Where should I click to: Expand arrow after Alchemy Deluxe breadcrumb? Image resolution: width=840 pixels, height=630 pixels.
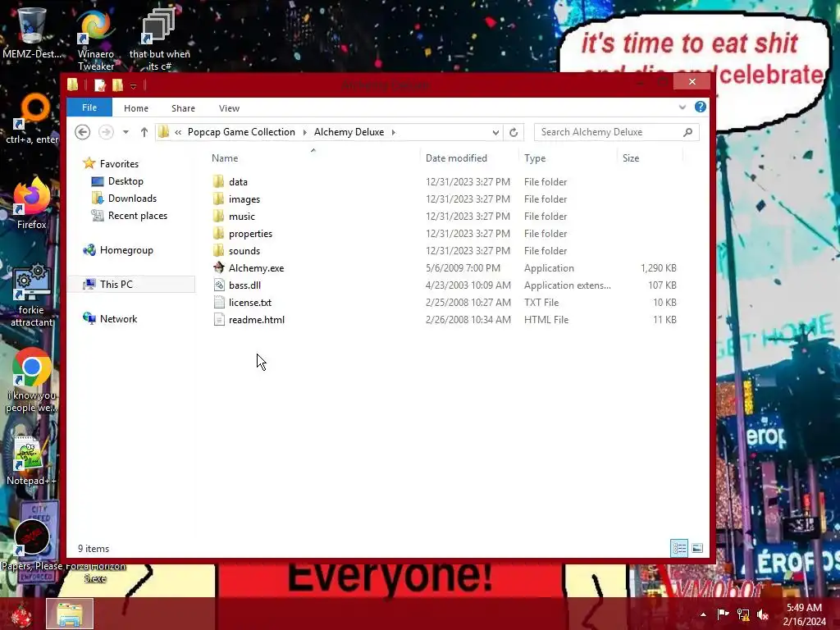[x=393, y=132]
